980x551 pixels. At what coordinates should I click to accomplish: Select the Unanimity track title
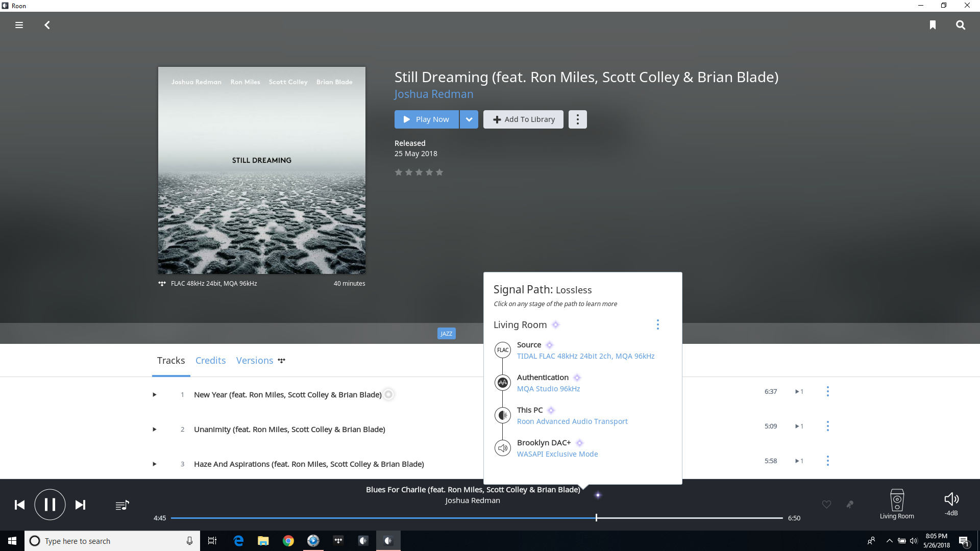point(289,430)
